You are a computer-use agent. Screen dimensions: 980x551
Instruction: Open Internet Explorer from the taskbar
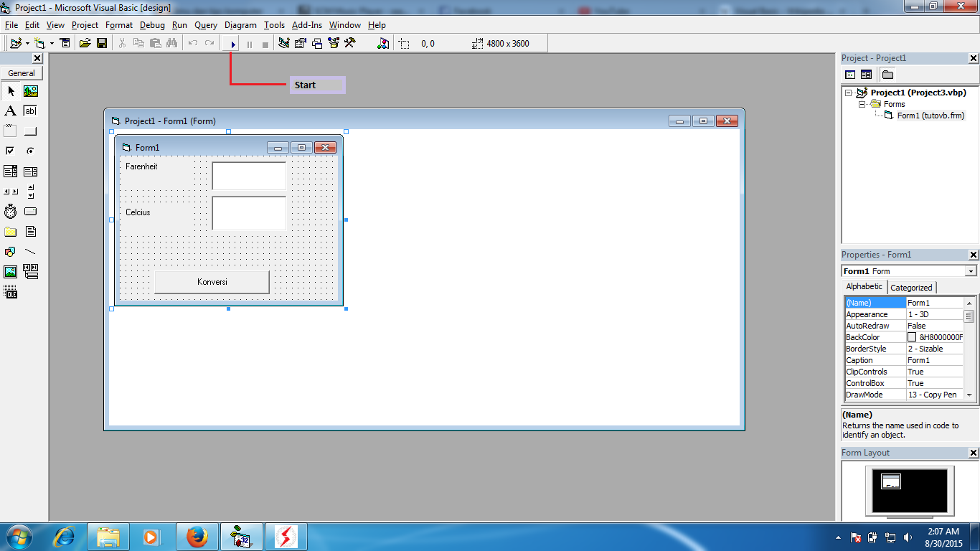[x=65, y=537]
